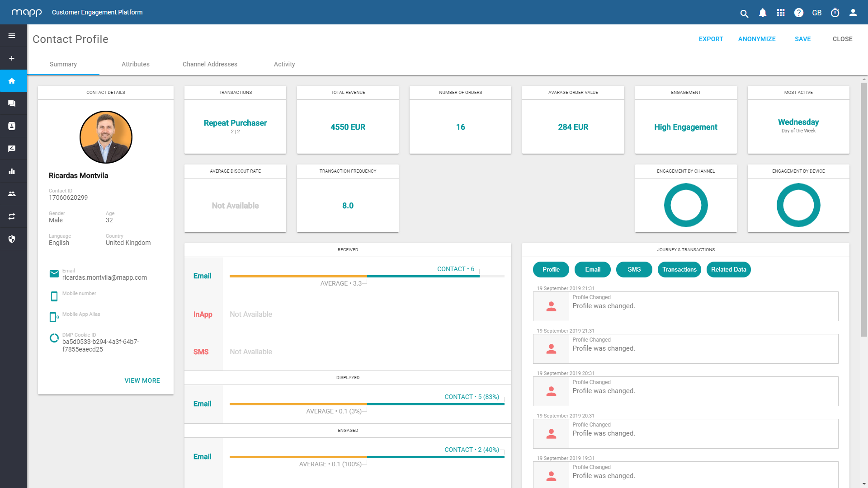Click the 8.0 transaction frequency value
This screenshot has width=868, height=488.
coord(348,206)
